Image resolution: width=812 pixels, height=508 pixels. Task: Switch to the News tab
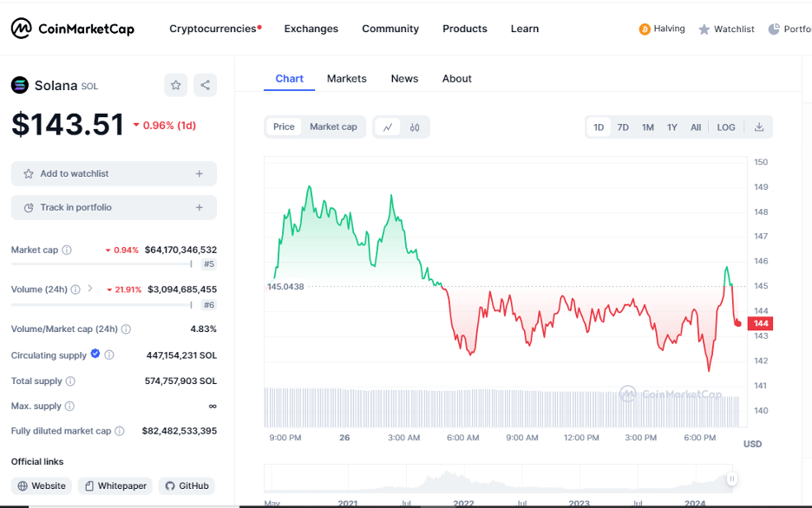(x=404, y=79)
